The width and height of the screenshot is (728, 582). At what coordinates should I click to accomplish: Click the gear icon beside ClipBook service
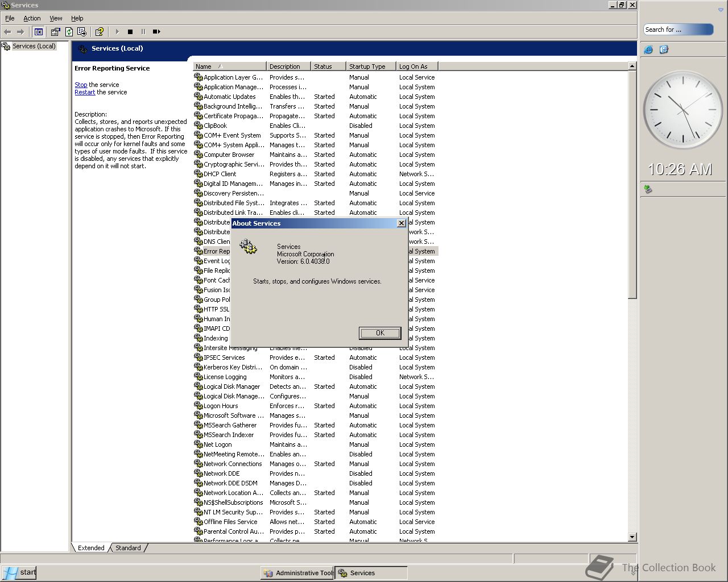(198, 126)
